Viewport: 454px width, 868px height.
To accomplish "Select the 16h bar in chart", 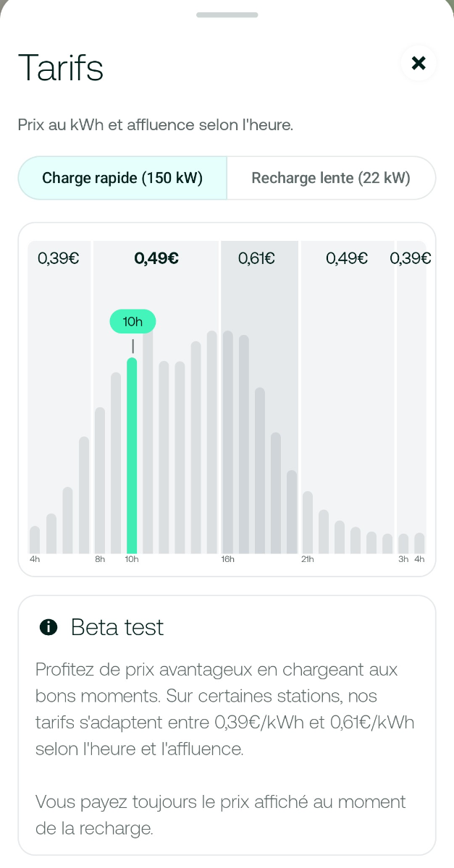I will [x=227, y=441].
